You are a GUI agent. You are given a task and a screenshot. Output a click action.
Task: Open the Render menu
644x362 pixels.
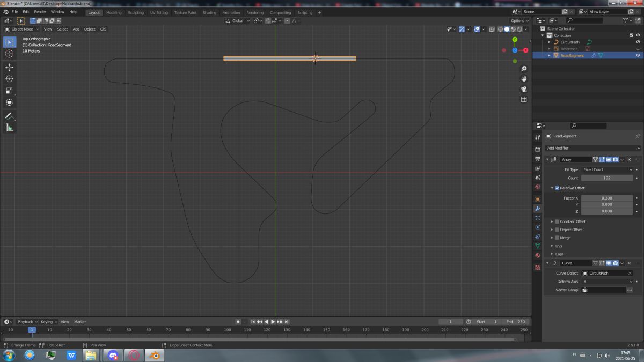40,12
